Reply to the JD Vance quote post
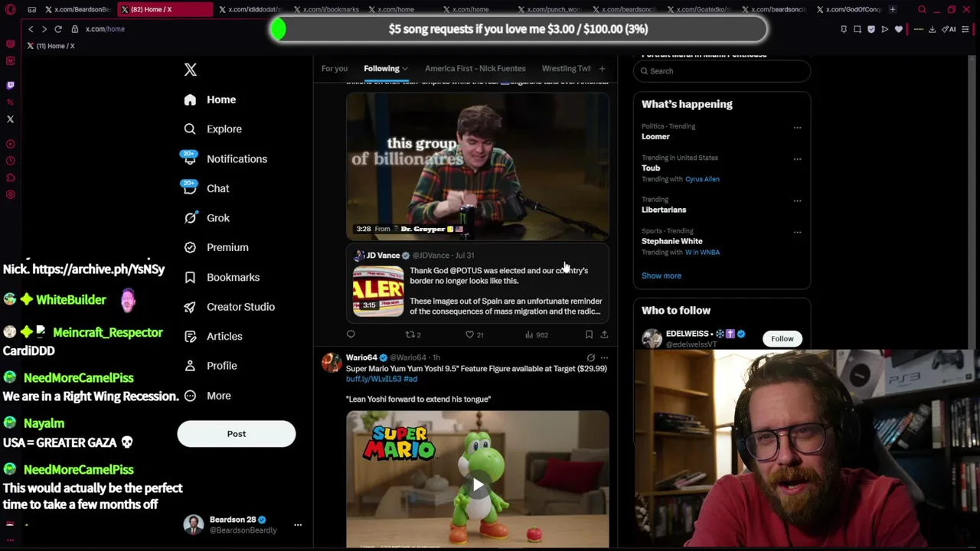980x551 pixels. click(351, 334)
